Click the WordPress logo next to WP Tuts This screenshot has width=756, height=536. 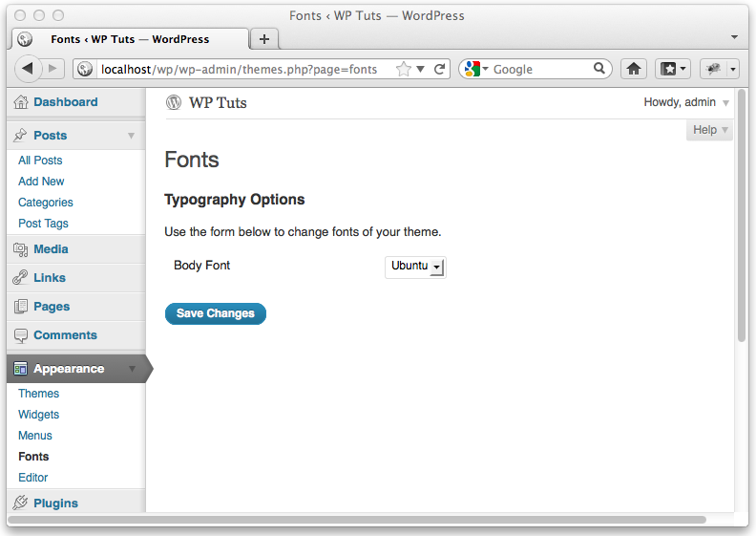click(174, 102)
